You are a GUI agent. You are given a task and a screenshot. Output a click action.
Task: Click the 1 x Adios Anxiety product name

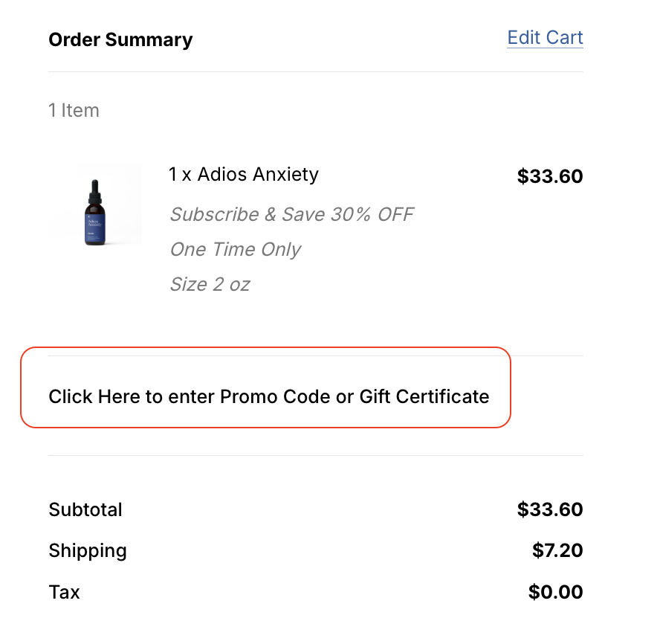click(x=244, y=175)
